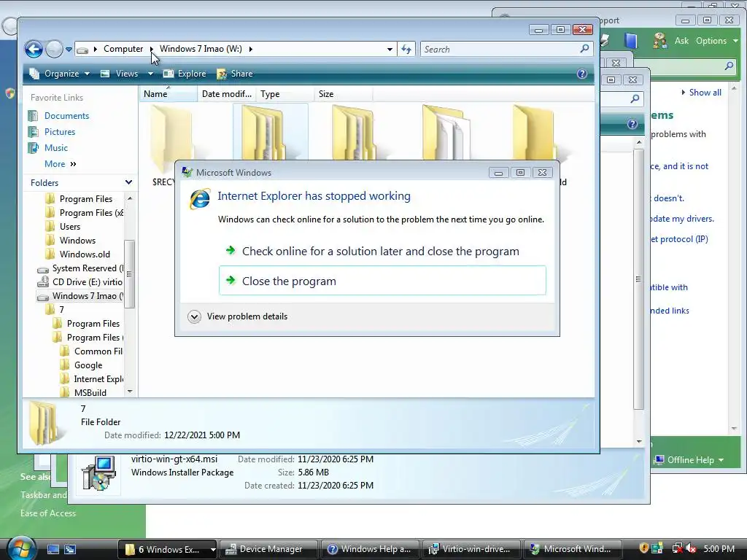The width and height of the screenshot is (747, 560).
Task: Click the Windows Start orb
Action: coord(21,549)
